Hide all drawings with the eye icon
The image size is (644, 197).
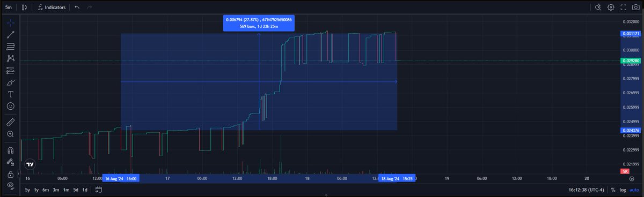coord(10,185)
